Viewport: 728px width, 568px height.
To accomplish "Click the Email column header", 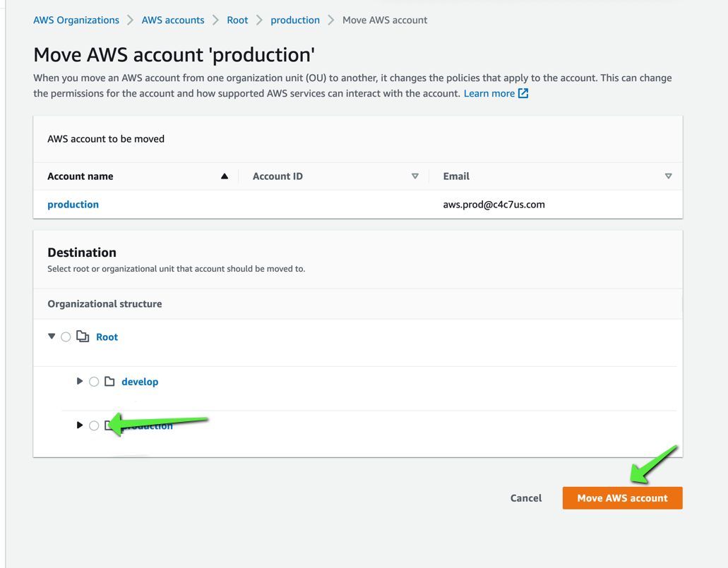I will [456, 176].
